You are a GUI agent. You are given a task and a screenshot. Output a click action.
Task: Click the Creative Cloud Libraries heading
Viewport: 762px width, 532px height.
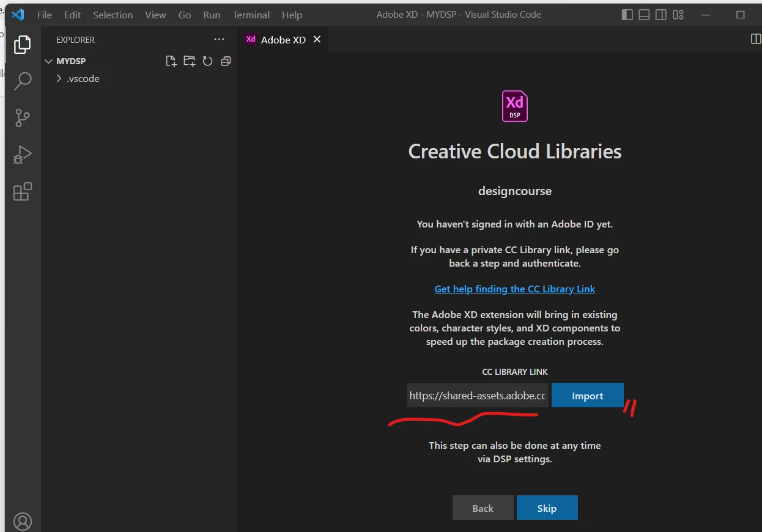[x=515, y=151]
